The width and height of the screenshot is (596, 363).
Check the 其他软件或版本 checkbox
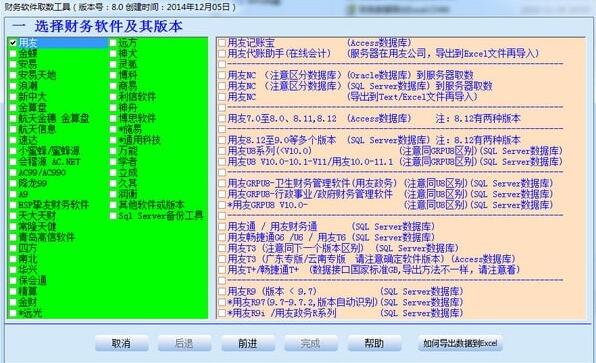(x=113, y=205)
